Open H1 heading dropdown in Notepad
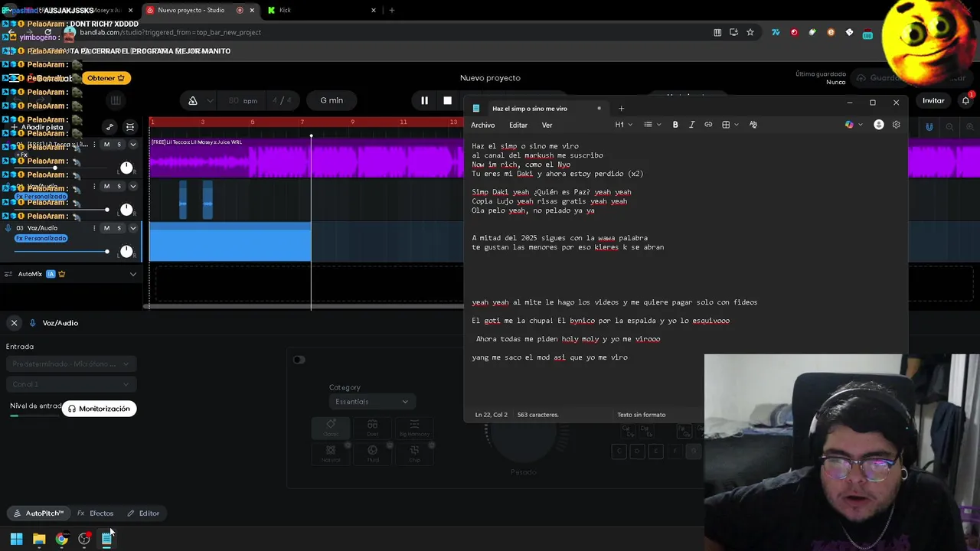 coord(623,125)
